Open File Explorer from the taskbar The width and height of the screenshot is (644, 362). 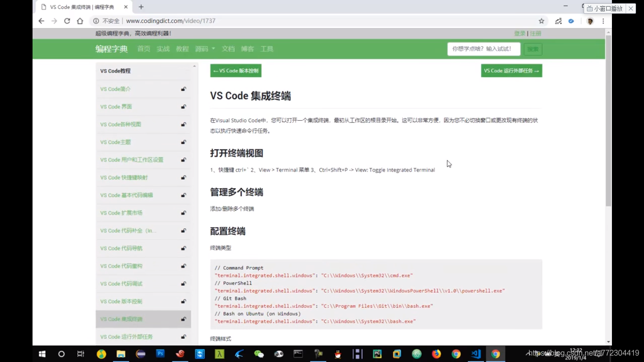(121, 354)
